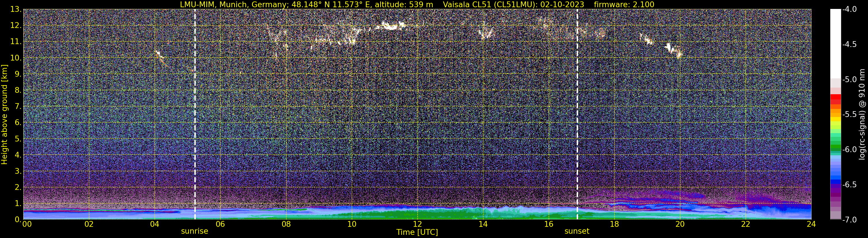Click the '04' time axis tick label
The height and width of the screenshot is (238, 868).
[155, 224]
